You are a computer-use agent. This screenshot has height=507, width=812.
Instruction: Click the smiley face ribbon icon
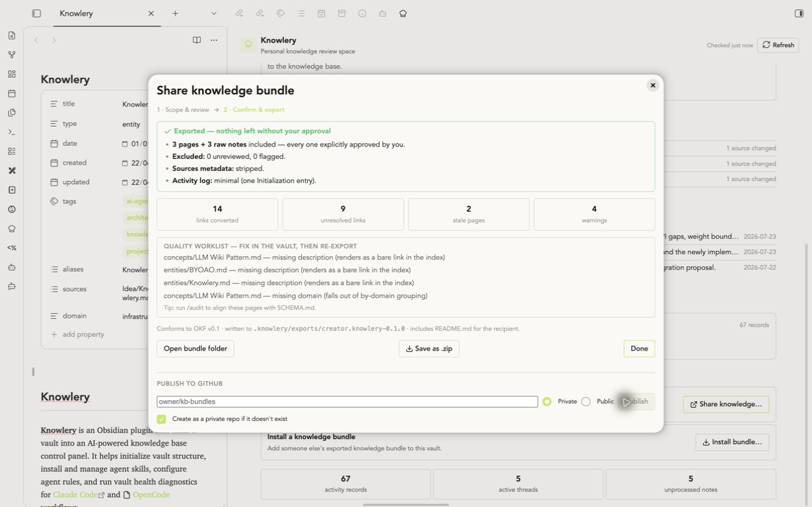click(12, 209)
